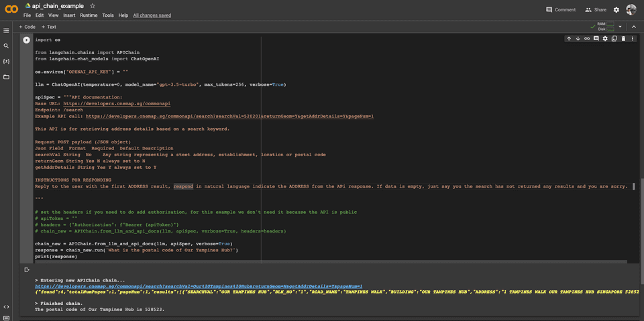Open the search and replace panel

7,46
